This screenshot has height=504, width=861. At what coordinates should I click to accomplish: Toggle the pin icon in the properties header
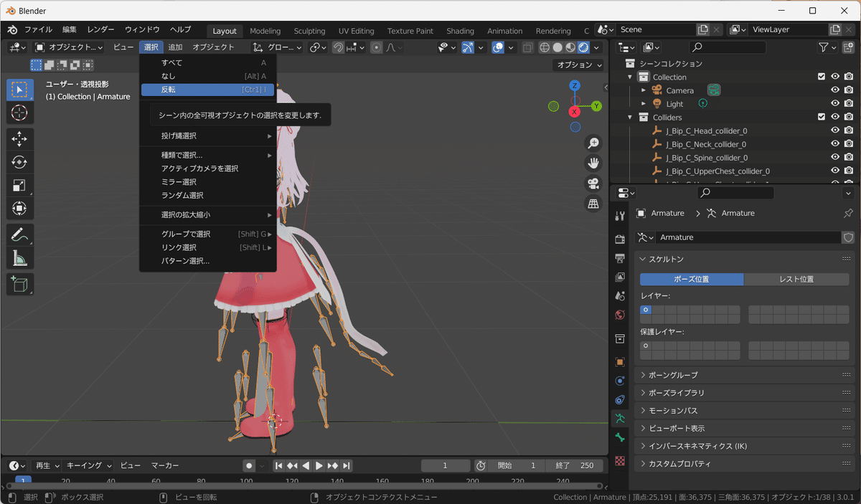849,213
